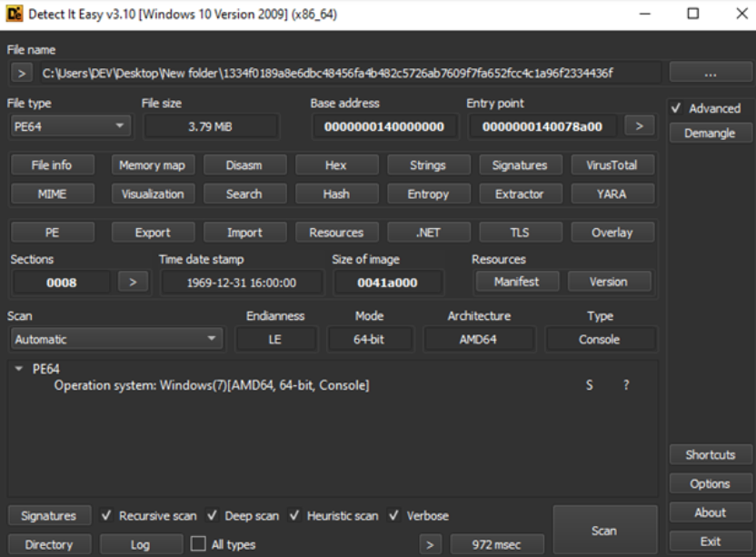Click the arrow button before file path
This screenshot has height=557, width=756.
click(x=22, y=74)
